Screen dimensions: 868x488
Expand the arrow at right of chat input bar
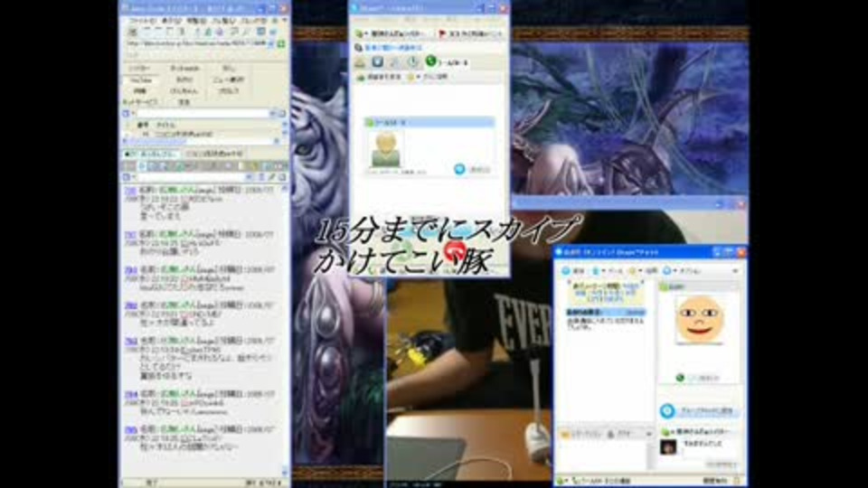coord(649,435)
